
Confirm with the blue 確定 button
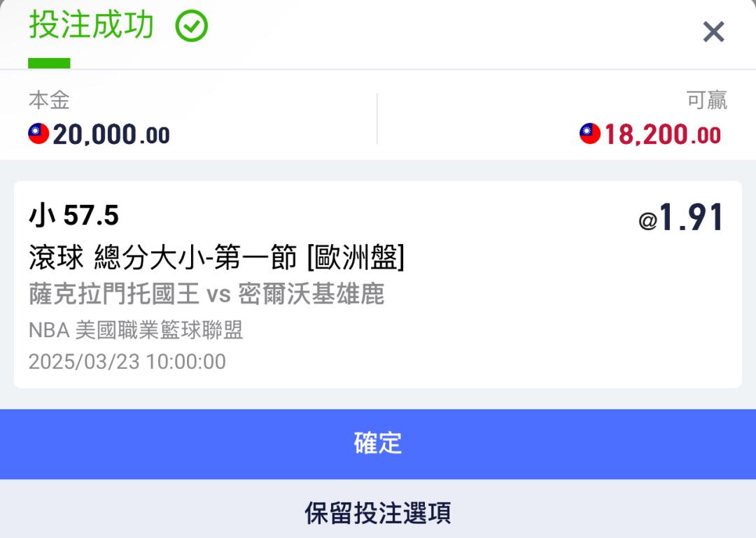pyautogui.click(x=378, y=444)
